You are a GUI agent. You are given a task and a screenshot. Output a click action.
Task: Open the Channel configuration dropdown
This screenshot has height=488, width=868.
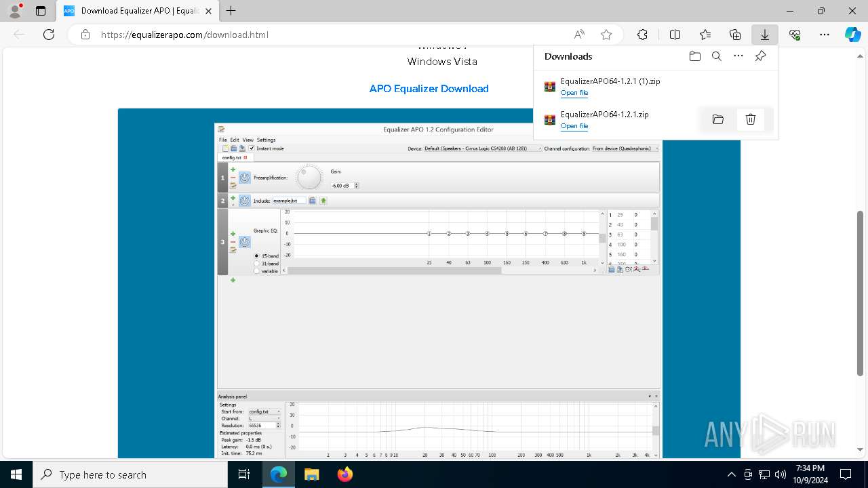(x=625, y=148)
